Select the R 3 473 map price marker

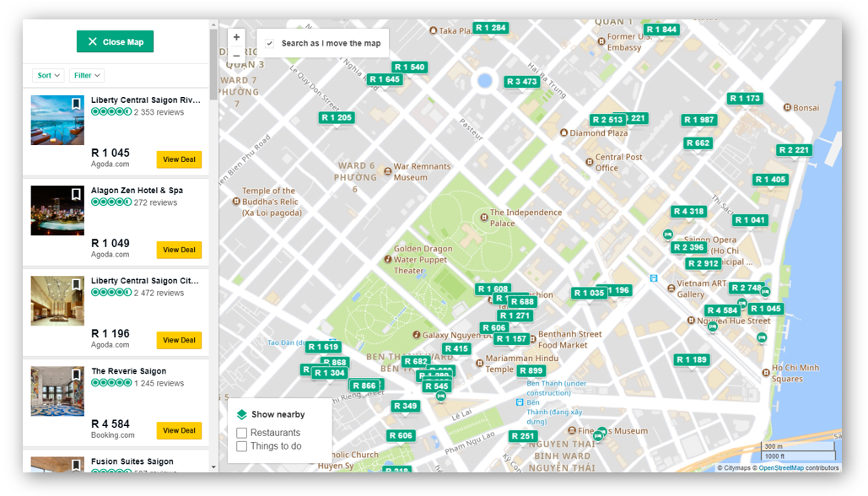521,81
